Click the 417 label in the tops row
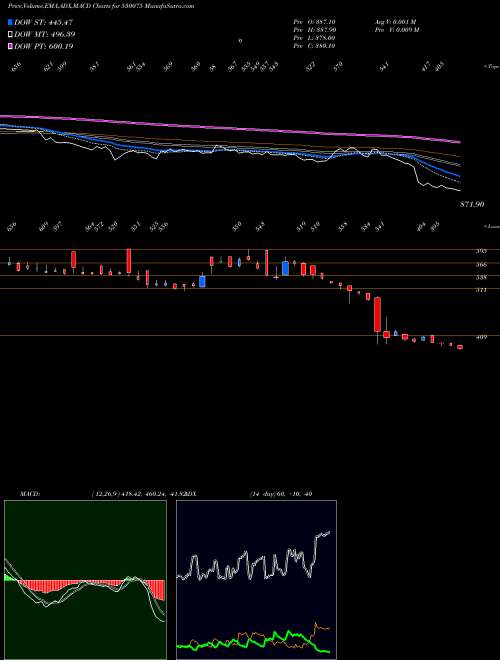This screenshot has height=660, width=500. [x=426, y=67]
